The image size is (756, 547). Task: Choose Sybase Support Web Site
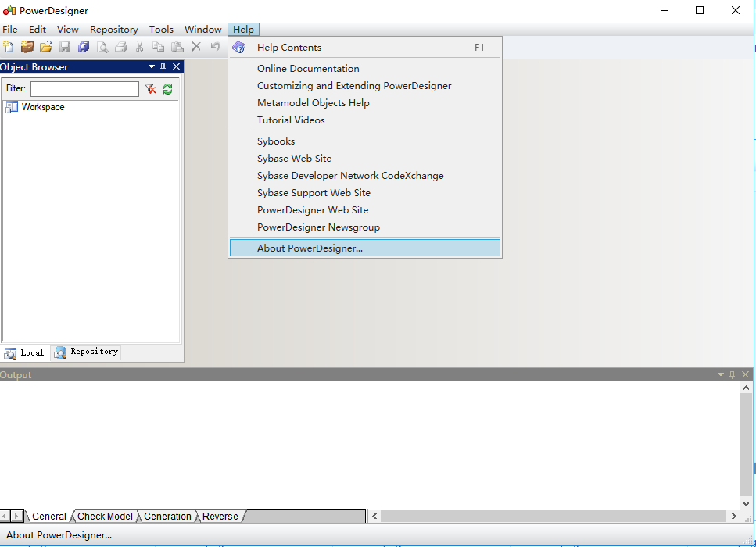coord(365,193)
